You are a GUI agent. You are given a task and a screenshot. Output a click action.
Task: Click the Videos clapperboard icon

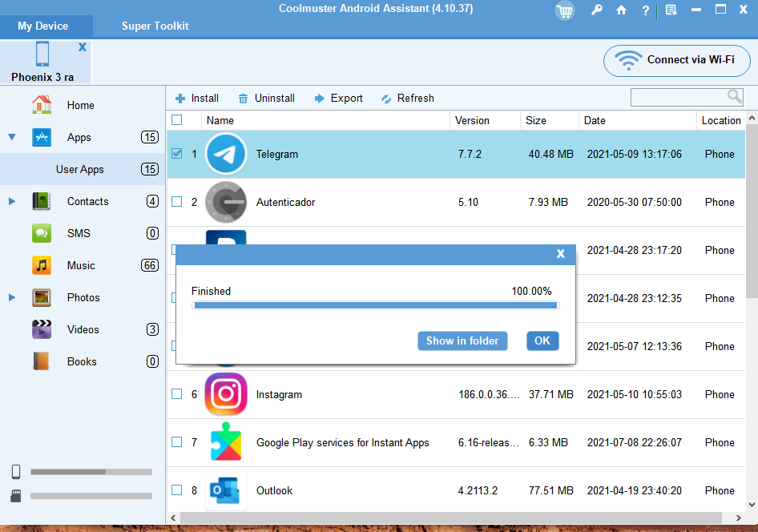click(42, 329)
